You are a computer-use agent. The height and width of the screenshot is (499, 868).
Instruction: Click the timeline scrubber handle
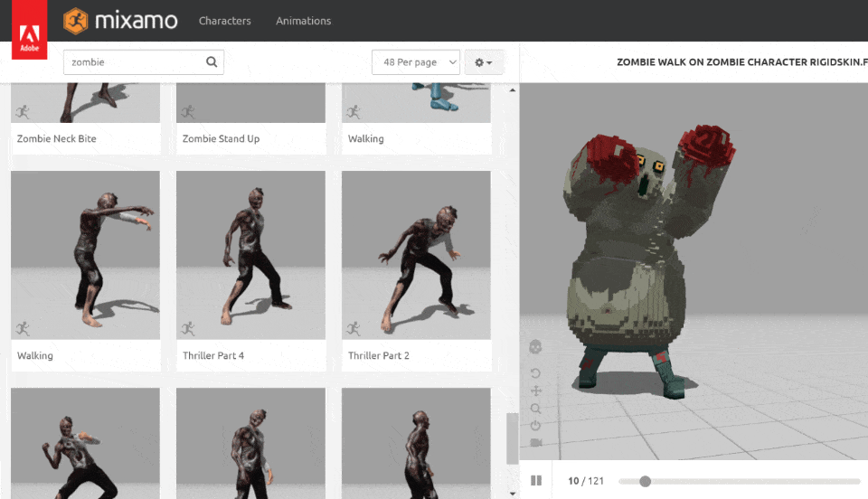coord(645,481)
